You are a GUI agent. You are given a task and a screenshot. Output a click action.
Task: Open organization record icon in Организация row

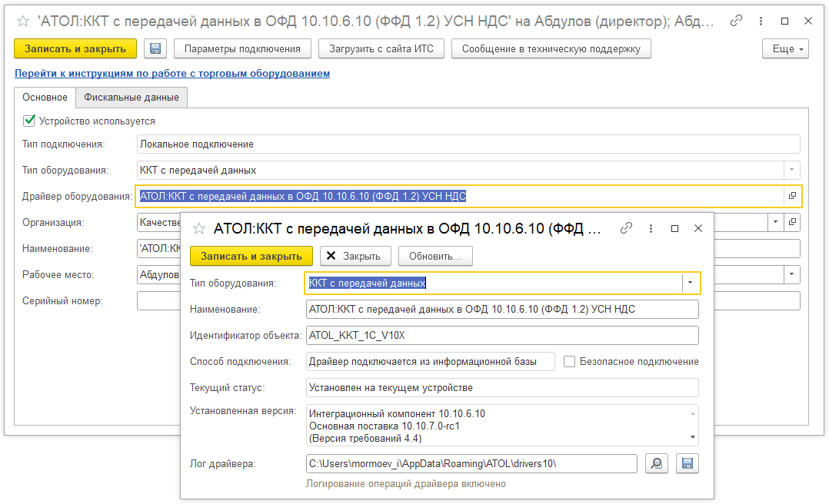click(x=792, y=222)
